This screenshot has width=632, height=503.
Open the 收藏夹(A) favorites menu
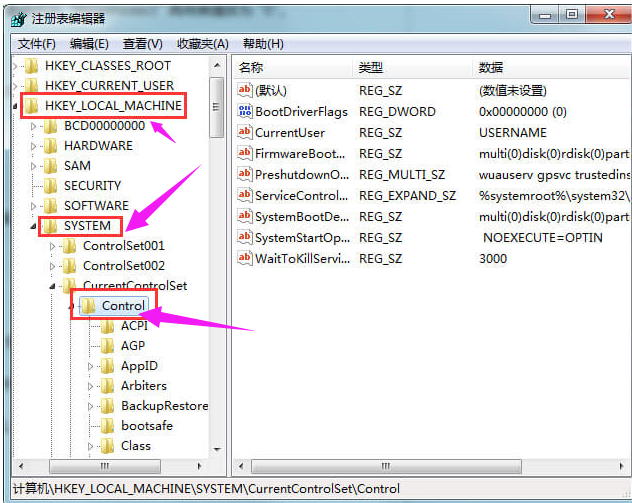coord(202,44)
